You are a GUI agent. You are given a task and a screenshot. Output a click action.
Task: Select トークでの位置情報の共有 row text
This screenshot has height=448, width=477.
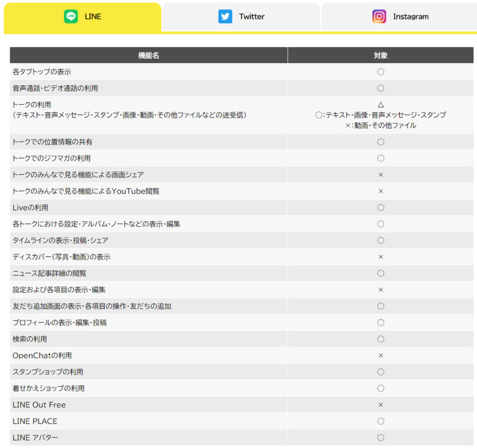(x=52, y=142)
